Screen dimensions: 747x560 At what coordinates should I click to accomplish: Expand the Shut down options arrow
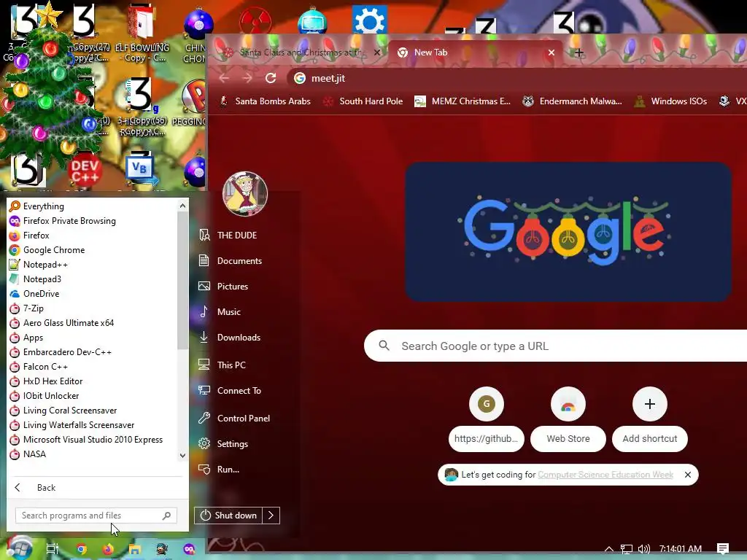click(x=271, y=516)
